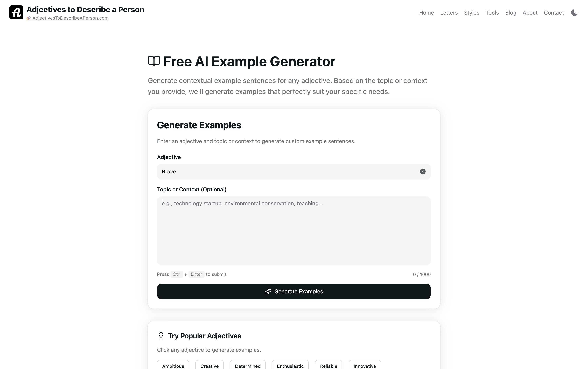Image resolution: width=588 pixels, height=369 pixels.
Task: Toggle dark mode with the moon icon
Action: click(574, 13)
